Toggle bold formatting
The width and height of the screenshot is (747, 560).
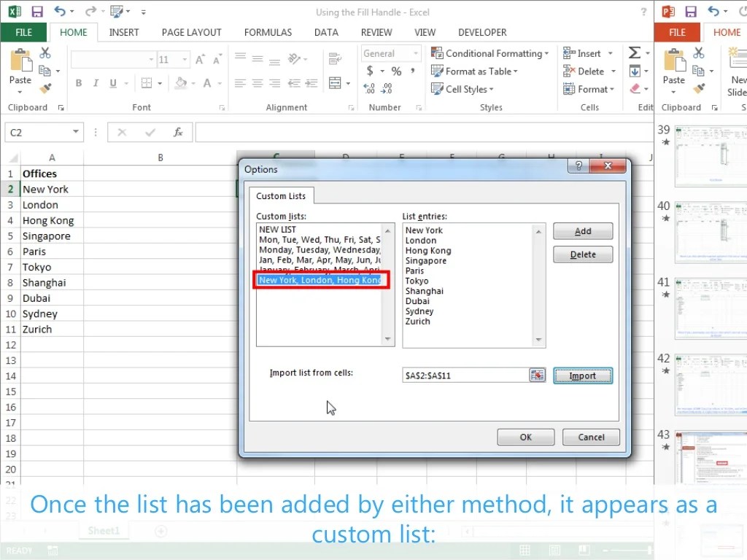79,83
